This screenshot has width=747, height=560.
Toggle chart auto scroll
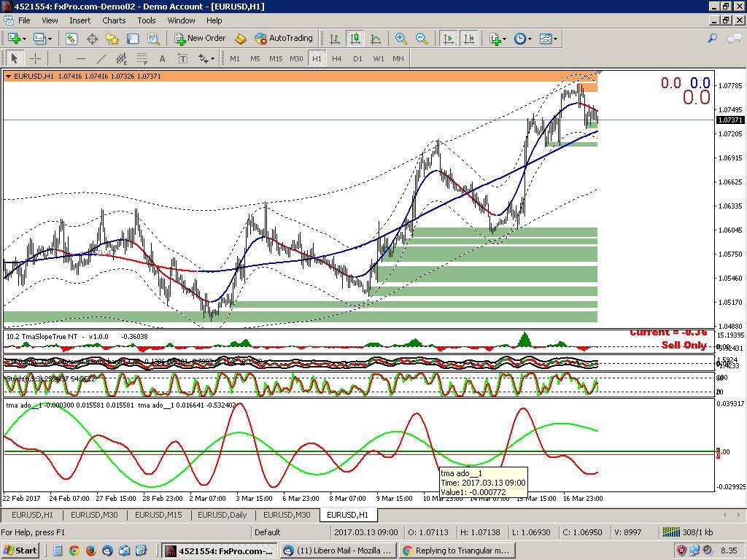pyautogui.click(x=447, y=38)
